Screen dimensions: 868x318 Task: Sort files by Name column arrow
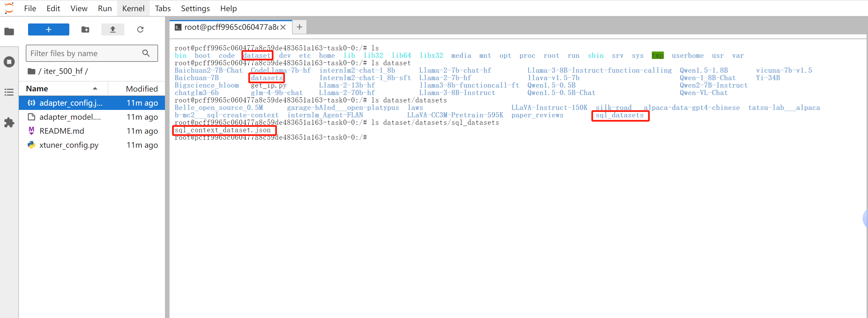coord(95,89)
